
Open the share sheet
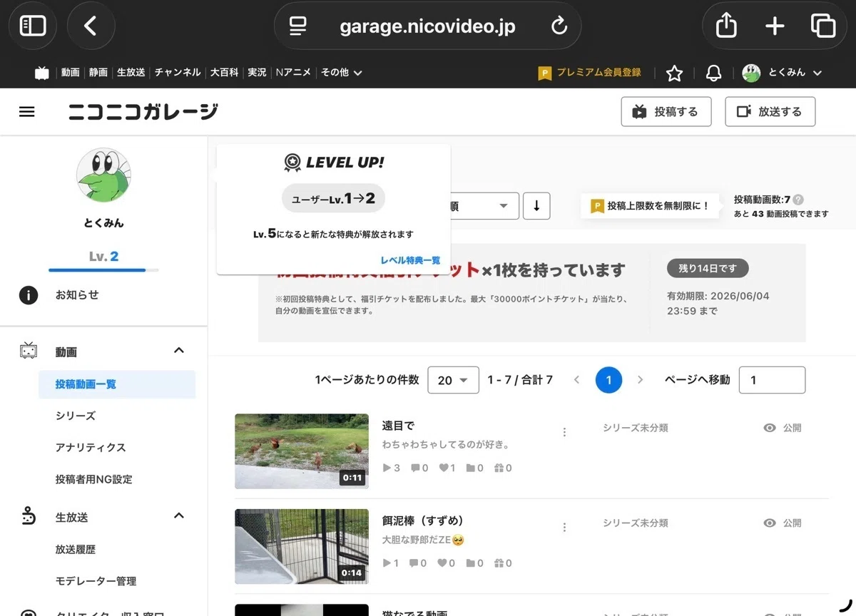point(726,26)
